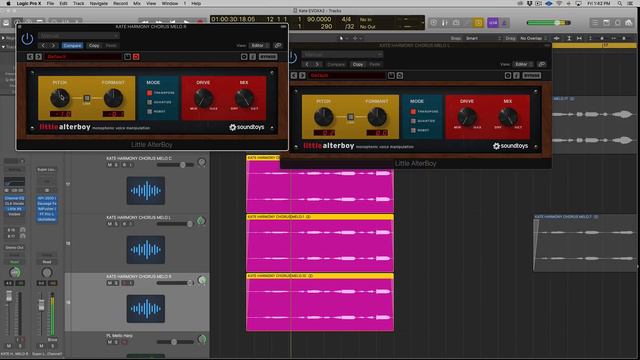Open Spotlight search in menu bar

[620, 3]
